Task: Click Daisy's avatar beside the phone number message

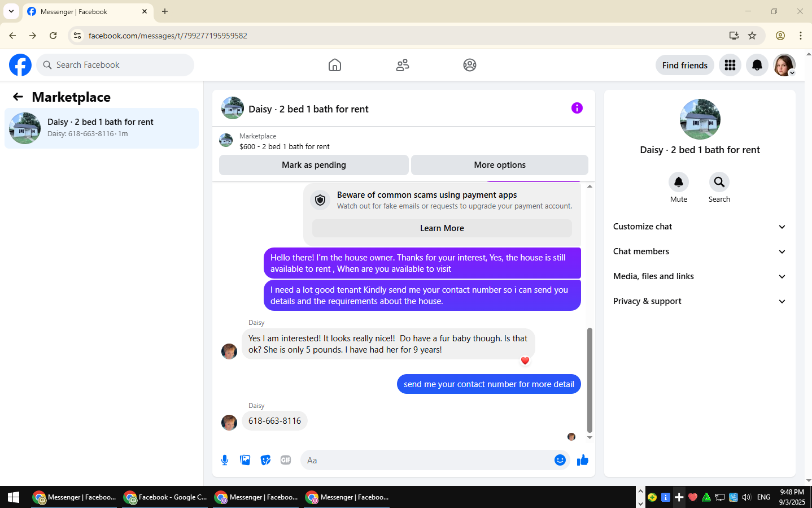Action: [x=229, y=423]
